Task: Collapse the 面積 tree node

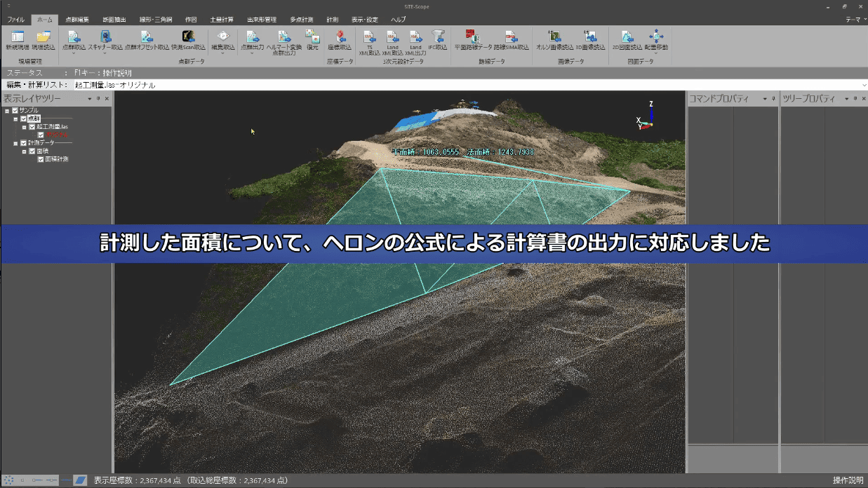Action: (x=24, y=151)
